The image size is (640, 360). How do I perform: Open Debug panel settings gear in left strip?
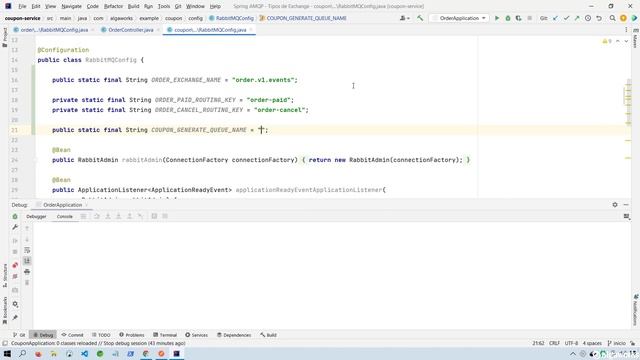15,304
